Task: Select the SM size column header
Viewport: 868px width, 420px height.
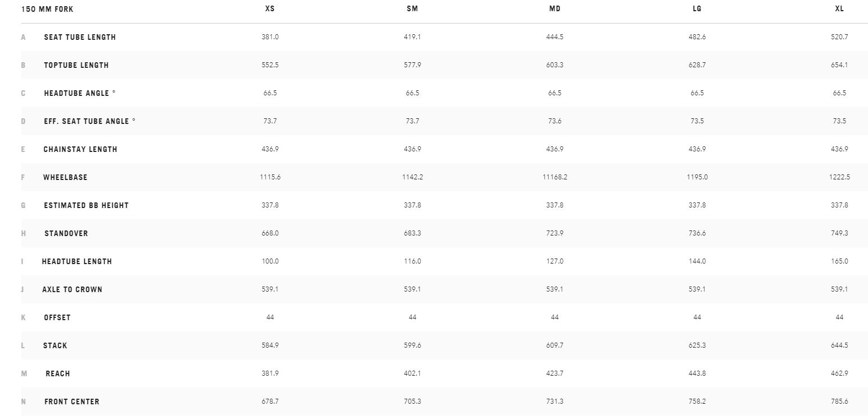Action: point(412,9)
